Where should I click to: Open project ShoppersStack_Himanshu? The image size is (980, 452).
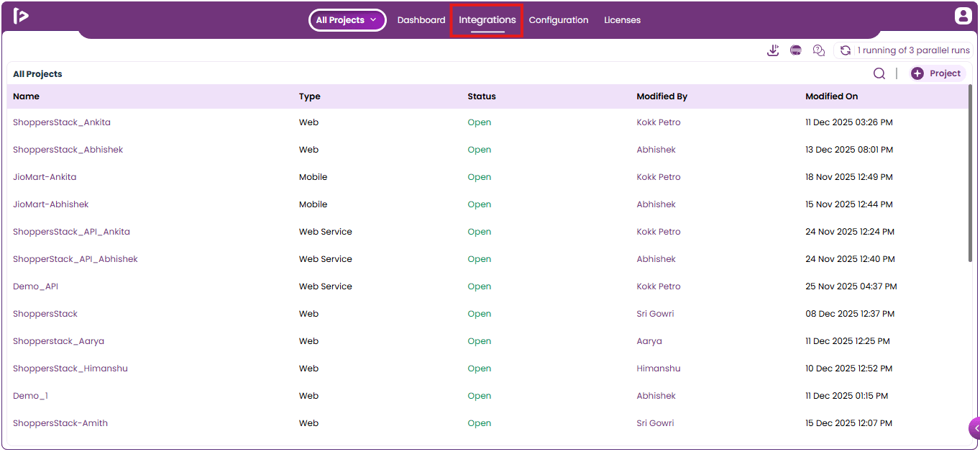point(70,369)
